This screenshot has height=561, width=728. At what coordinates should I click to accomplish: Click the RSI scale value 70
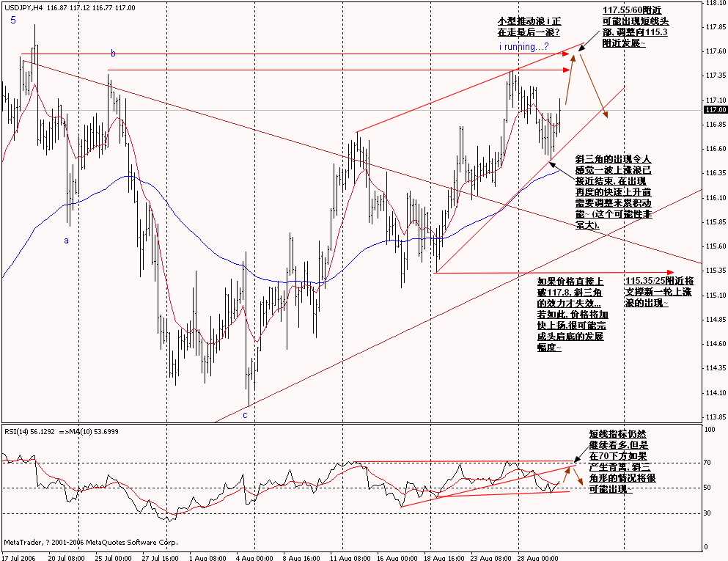707,463
